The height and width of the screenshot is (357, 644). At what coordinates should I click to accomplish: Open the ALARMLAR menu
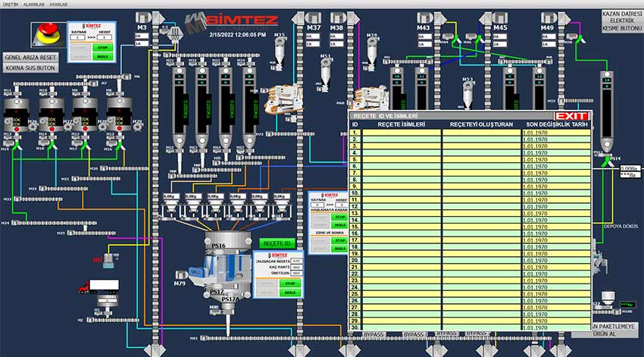click(x=33, y=5)
